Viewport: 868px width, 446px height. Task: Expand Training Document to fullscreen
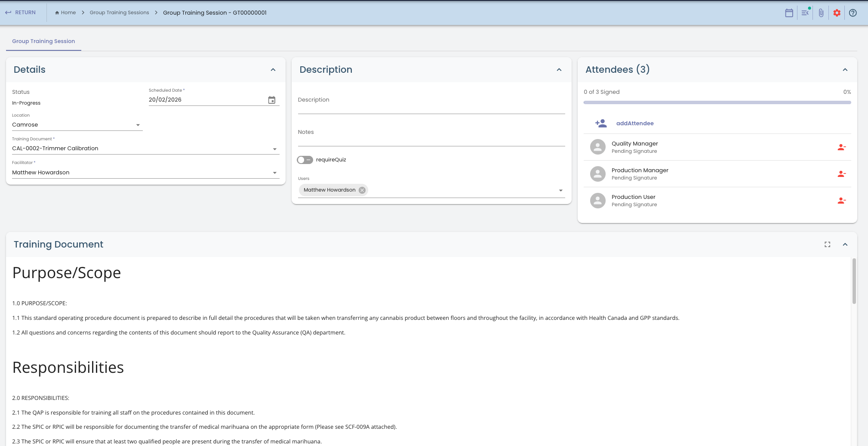(827, 245)
